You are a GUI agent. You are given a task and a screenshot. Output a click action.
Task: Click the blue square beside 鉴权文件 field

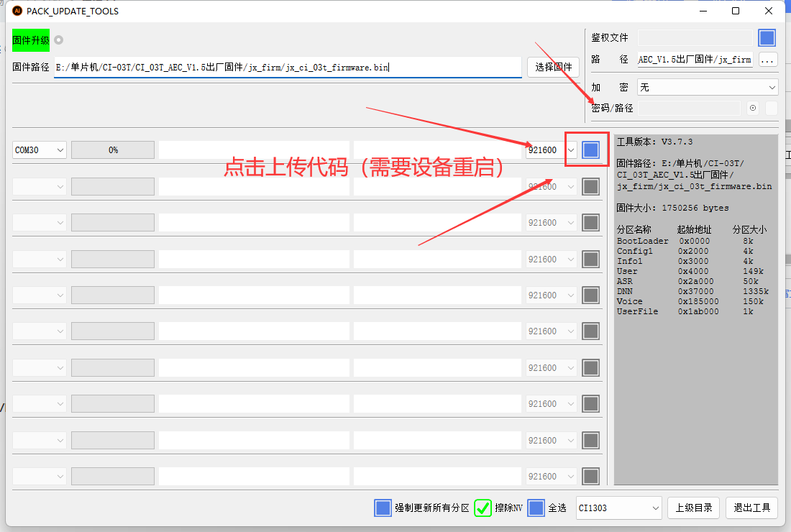[767, 38]
